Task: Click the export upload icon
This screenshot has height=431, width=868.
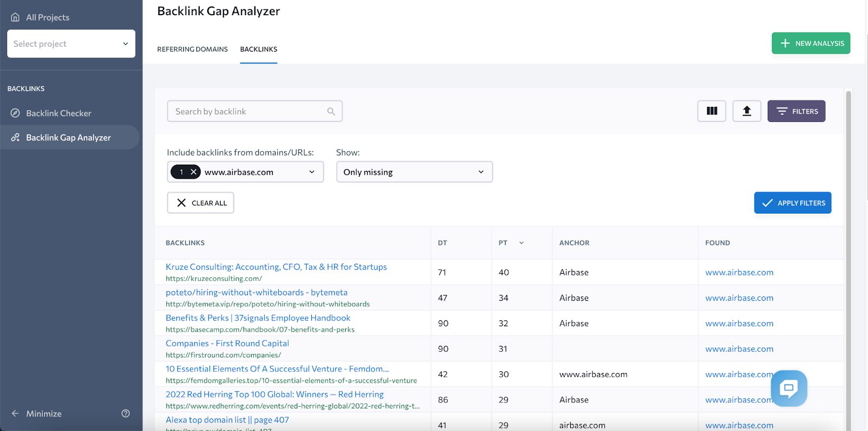Action: tap(746, 111)
